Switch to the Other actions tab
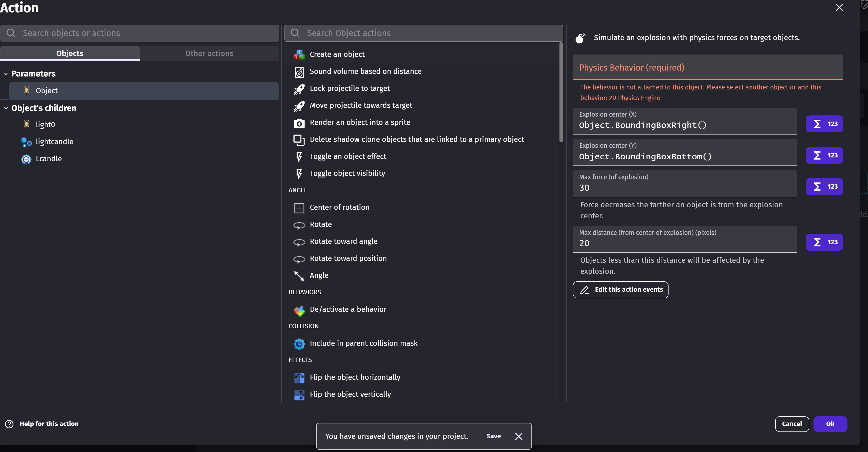The height and width of the screenshot is (452, 868). coord(209,53)
